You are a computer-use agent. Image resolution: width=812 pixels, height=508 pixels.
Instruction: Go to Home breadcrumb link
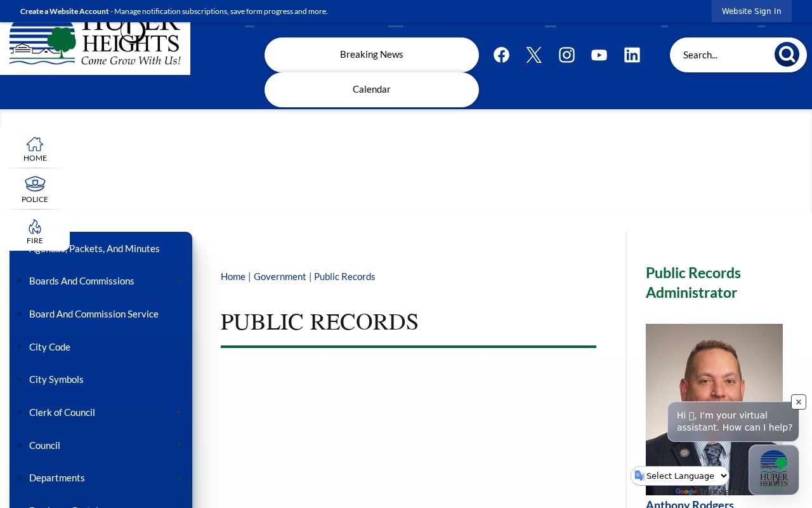[x=233, y=276]
